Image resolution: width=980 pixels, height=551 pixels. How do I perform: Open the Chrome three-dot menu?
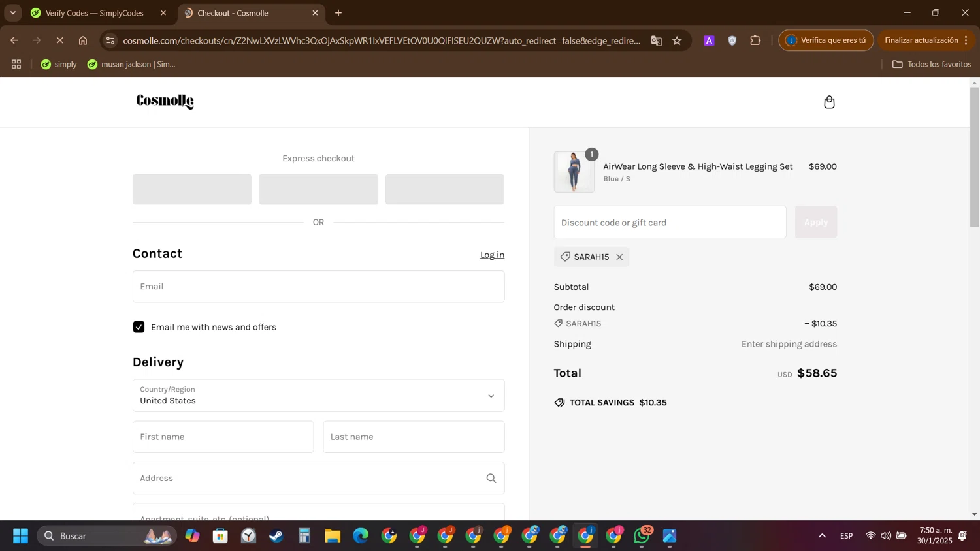[x=966, y=40]
